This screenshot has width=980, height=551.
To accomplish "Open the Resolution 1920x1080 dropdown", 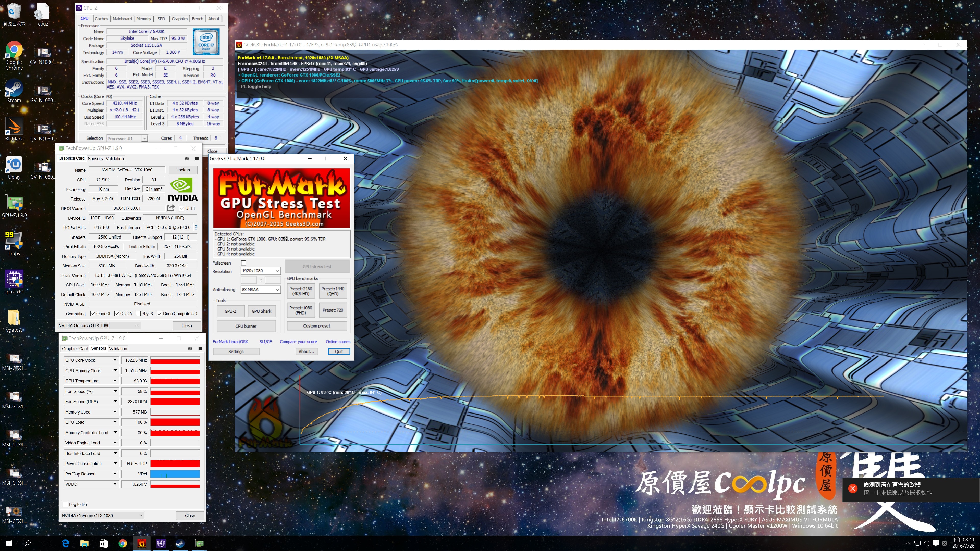I will (x=261, y=271).
